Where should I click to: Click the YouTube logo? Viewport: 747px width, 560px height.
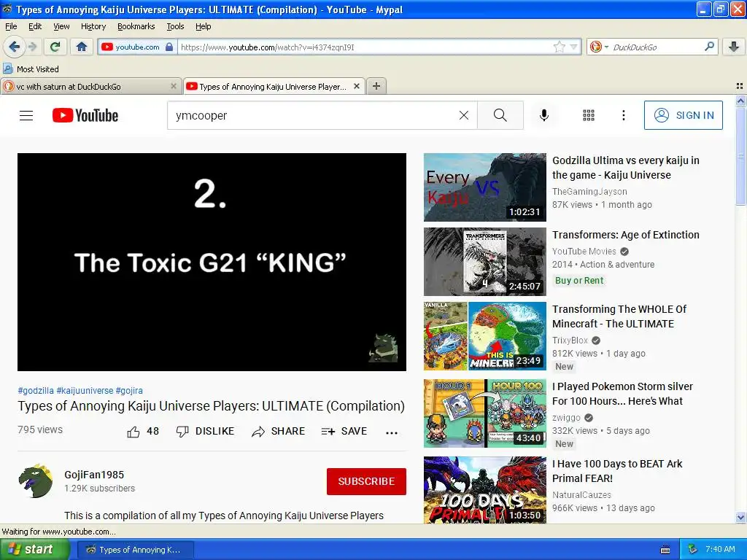click(x=85, y=115)
